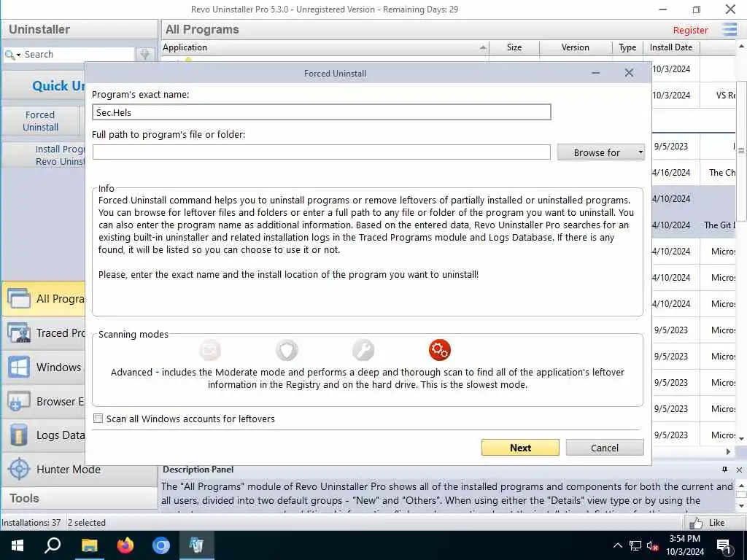Click the muted volume tray icon
This screenshot has width=747, height=560.
(x=652, y=545)
